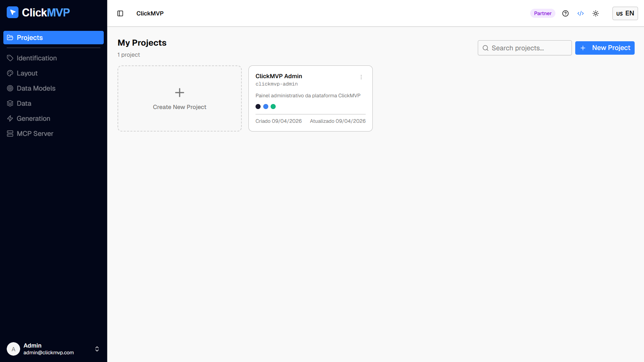Toggle the sidebar panel icon
This screenshot has width=644, height=362.
click(x=120, y=13)
